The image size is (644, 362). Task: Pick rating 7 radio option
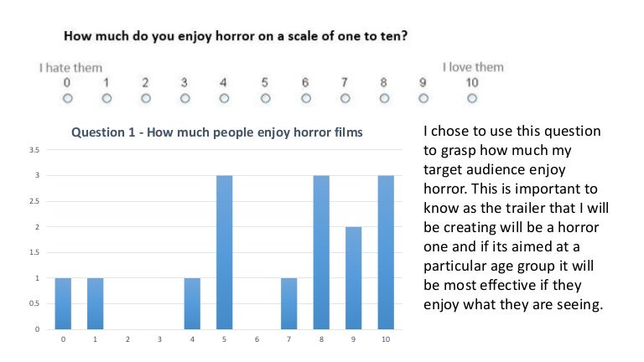click(345, 98)
